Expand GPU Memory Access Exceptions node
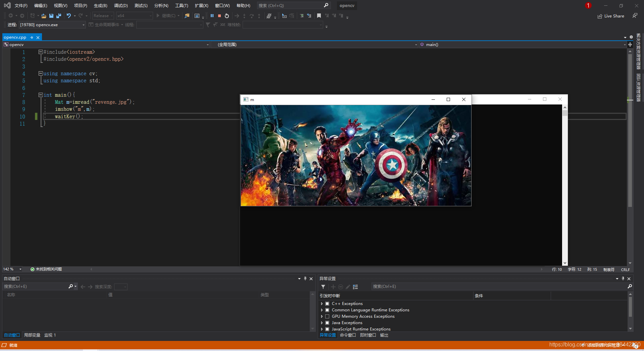Image resolution: width=644 pixels, height=351 pixels. point(321,316)
